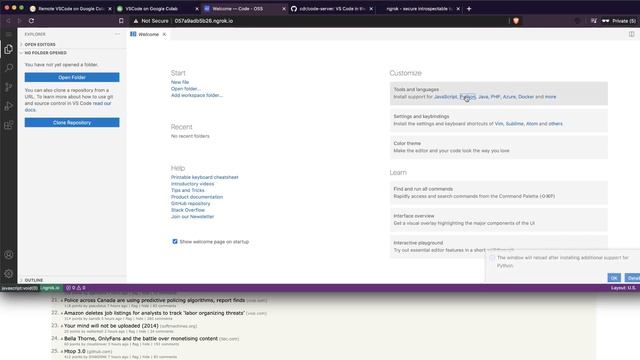Image resolution: width=640 pixels, height=360 pixels.
Task: Open the Tips and Tricks link
Action: pyautogui.click(x=188, y=190)
